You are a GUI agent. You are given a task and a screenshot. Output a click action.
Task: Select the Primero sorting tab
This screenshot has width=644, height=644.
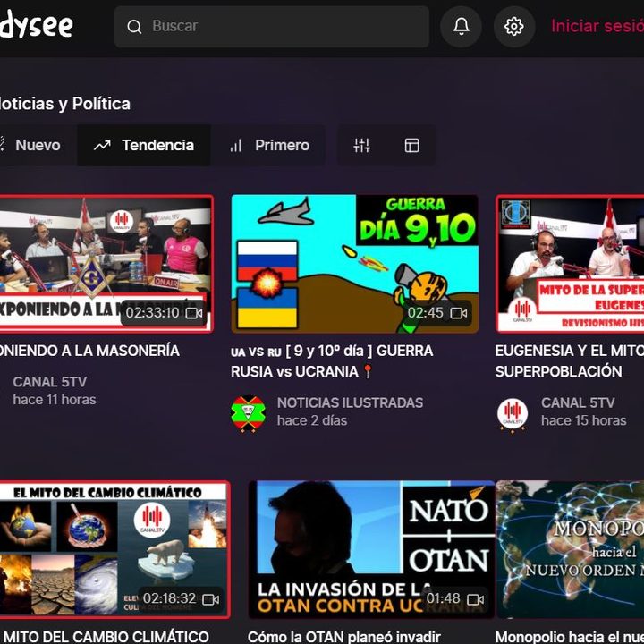269,145
